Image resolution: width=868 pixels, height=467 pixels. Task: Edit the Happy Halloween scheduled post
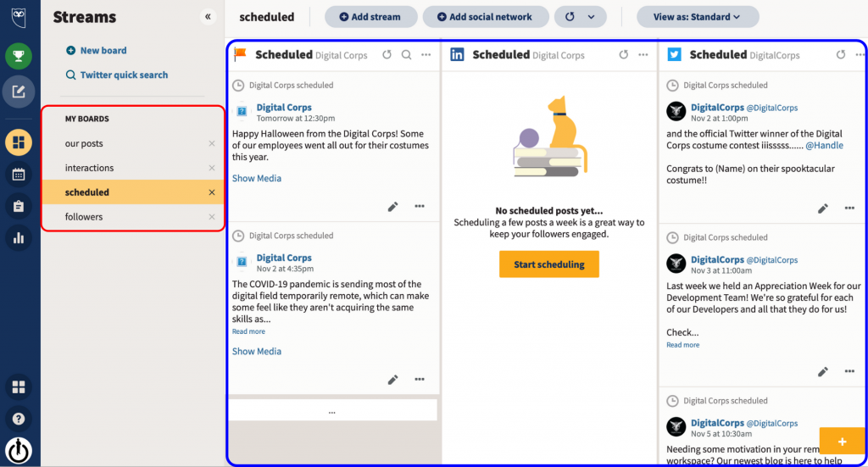[x=392, y=206]
